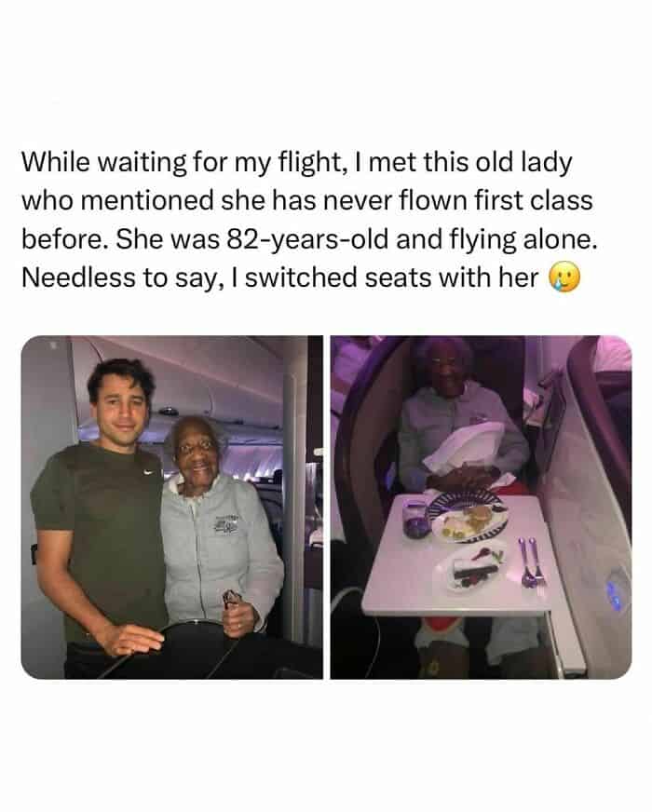Select the text line starting 'While waiting'

pos(297,163)
